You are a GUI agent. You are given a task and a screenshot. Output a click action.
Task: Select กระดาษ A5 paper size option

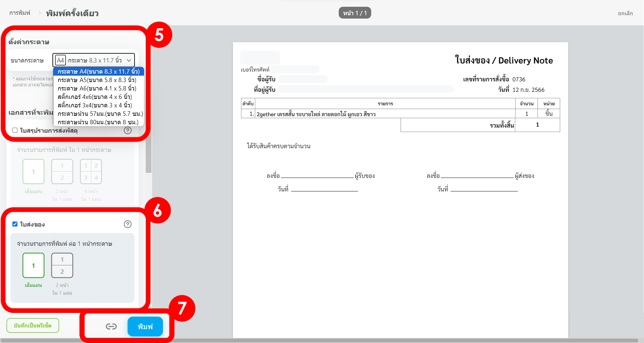tap(97, 80)
